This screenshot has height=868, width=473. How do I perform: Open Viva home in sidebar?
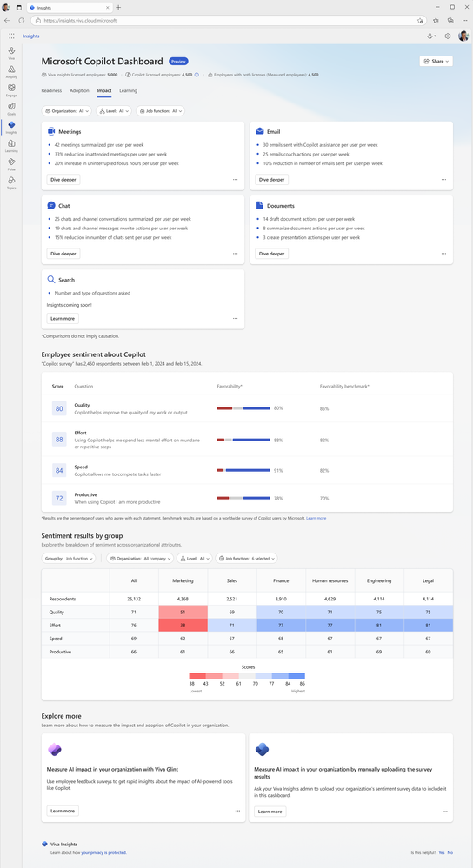11,53
